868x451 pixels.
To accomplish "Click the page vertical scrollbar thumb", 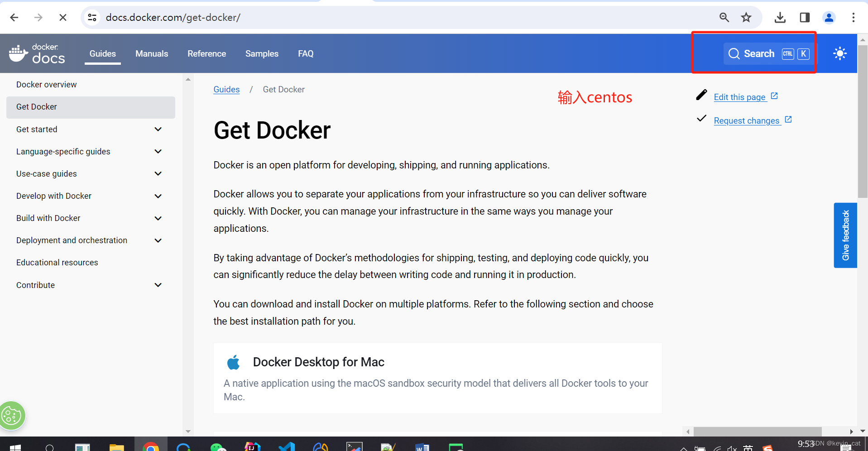I will point(863,121).
